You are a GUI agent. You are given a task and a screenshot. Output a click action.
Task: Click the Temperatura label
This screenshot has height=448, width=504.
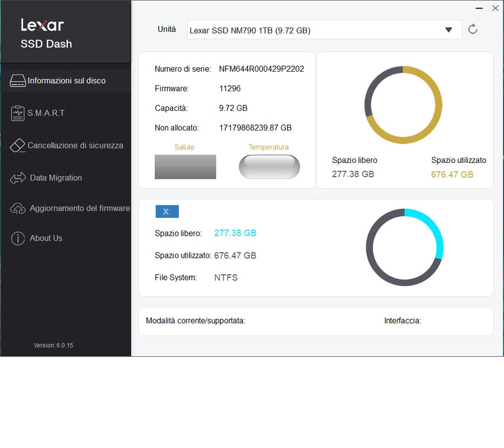tap(269, 147)
